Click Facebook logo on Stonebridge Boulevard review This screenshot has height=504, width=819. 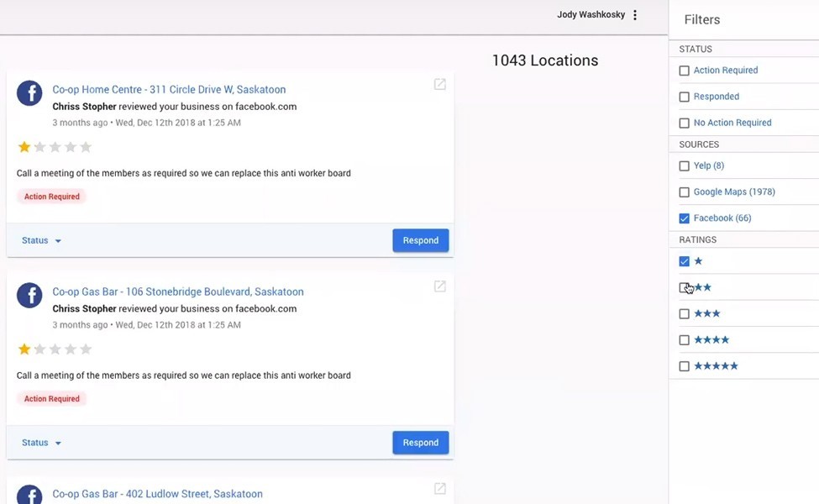click(29, 295)
